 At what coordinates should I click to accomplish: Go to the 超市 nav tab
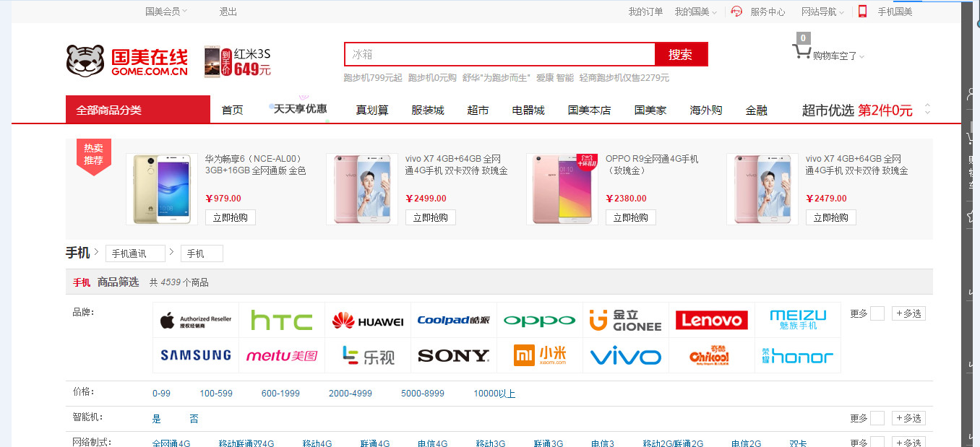[x=478, y=110]
